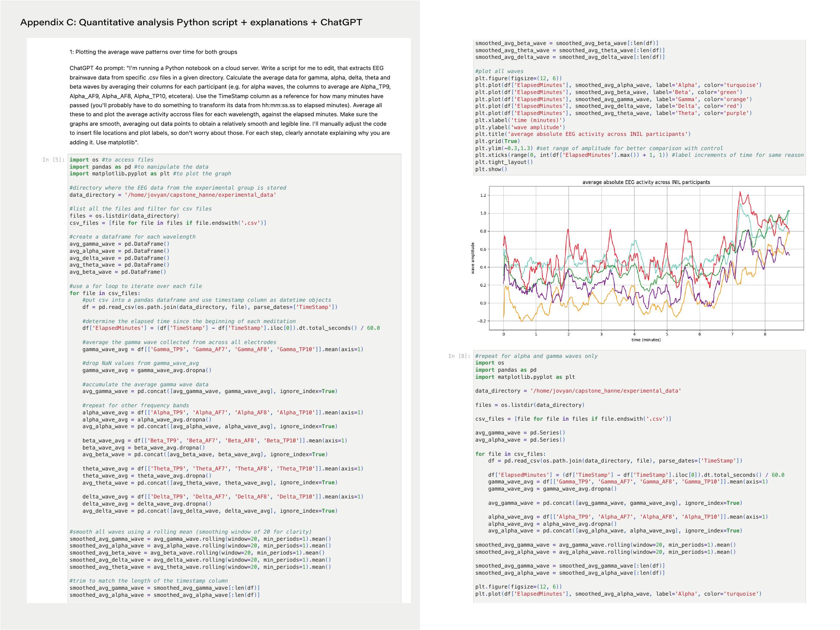
Task: Click comment "#determine the elapsed time"
Action: click(189, 321)
